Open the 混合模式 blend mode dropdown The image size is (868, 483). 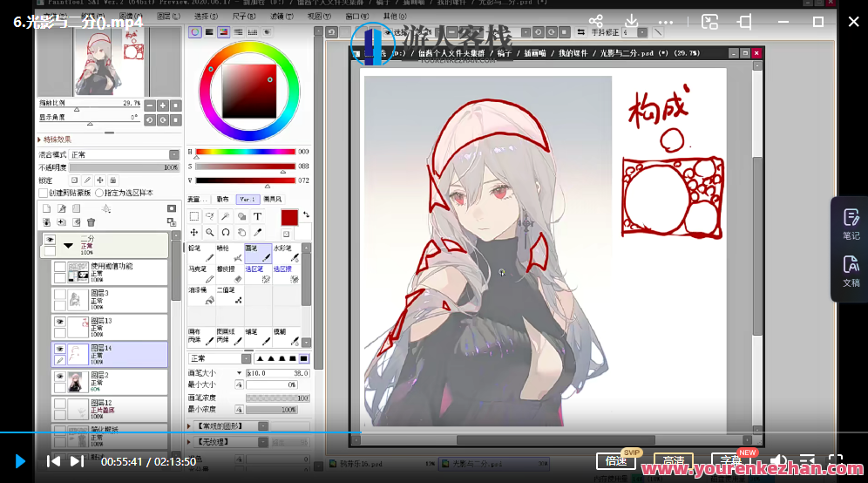124,154
